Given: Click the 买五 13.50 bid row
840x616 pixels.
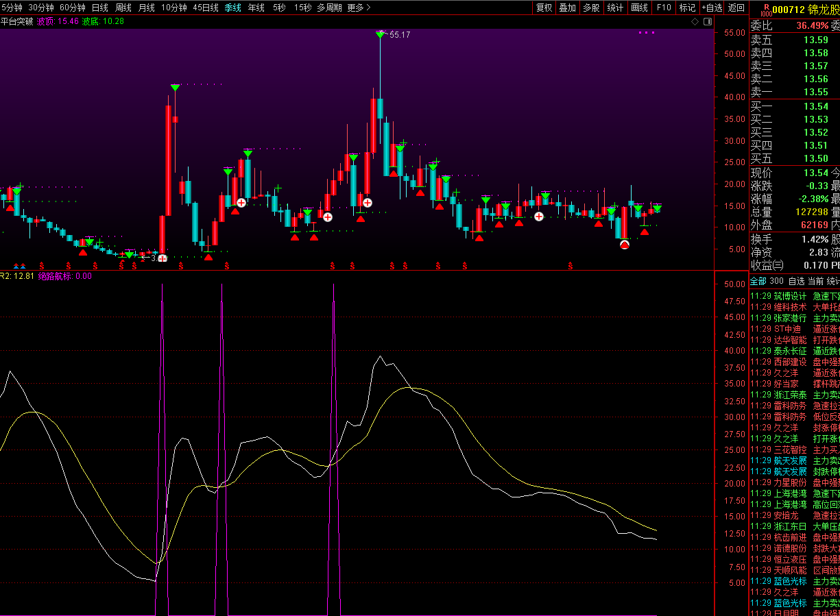Looking at the screenshot, I should pyautogui.click(x=794, y=158).
